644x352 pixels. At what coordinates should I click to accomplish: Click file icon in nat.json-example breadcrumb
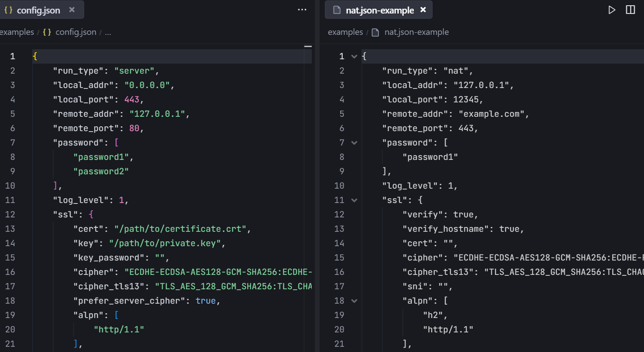point(375,32)
